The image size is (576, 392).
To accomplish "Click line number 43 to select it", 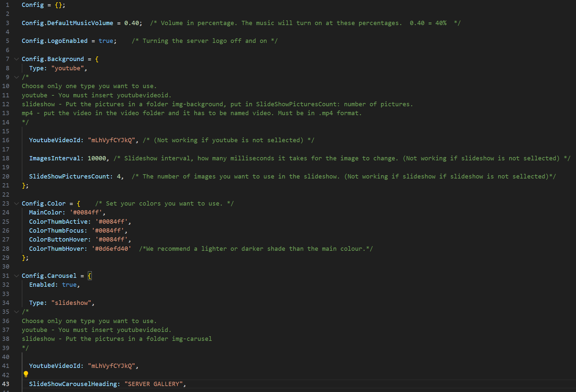I will [x=6, y=384].
